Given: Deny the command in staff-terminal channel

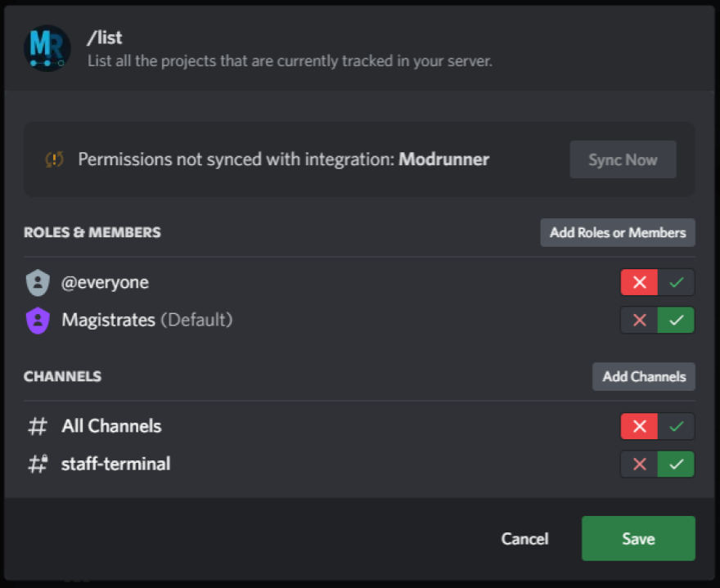Looking at the screenshot, I should (639, 465).
